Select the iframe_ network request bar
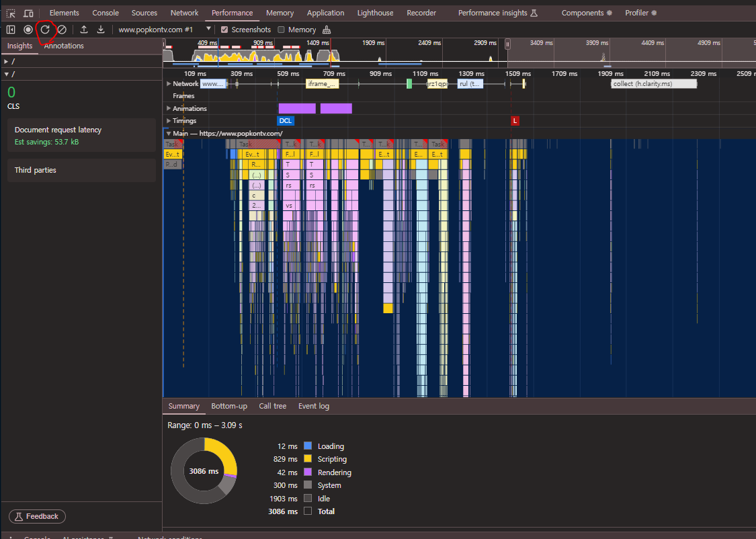This screenshot has width=756, height=539. pyautogui.click(x=322, y=83)
